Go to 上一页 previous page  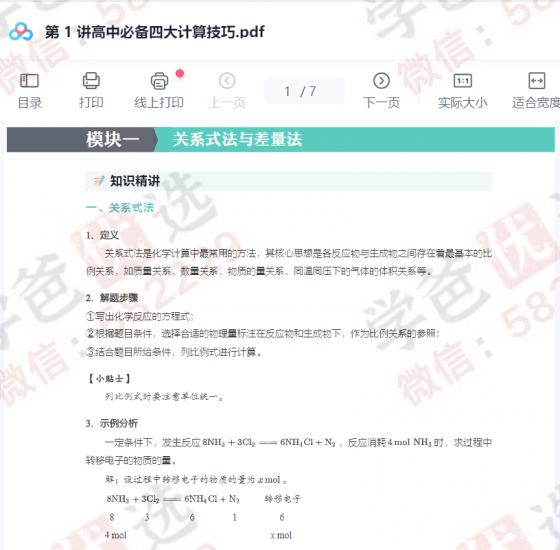227,90
